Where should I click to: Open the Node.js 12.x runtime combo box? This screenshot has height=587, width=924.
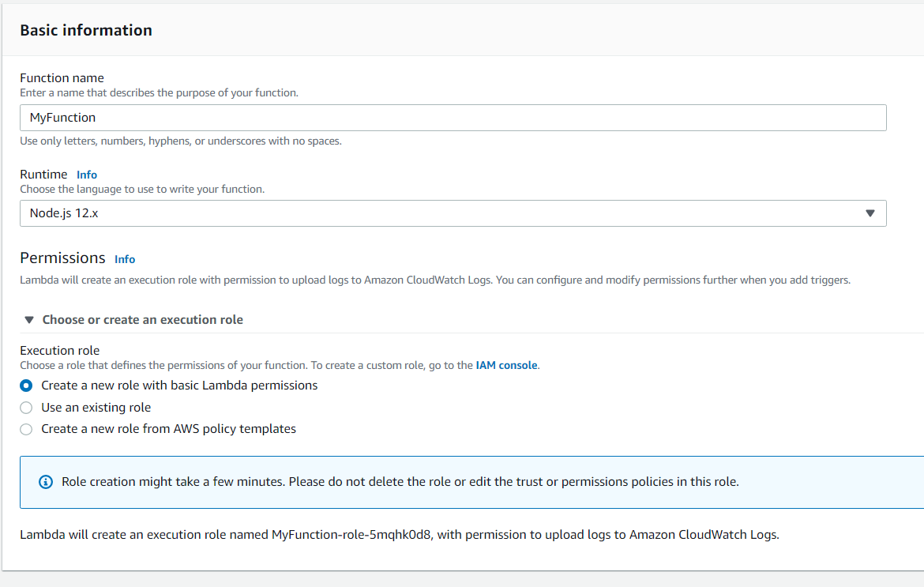coord(442,213)
